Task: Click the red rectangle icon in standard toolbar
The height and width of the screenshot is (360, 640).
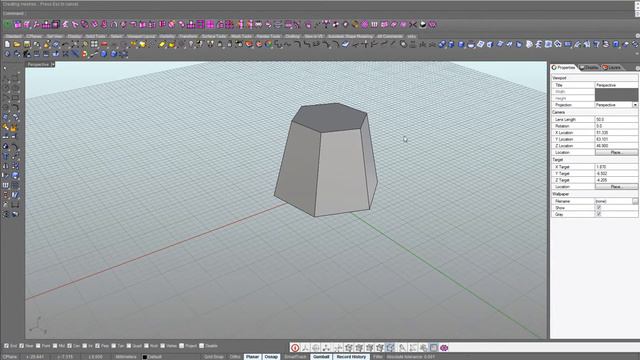Action: click(x=104, y=44)
